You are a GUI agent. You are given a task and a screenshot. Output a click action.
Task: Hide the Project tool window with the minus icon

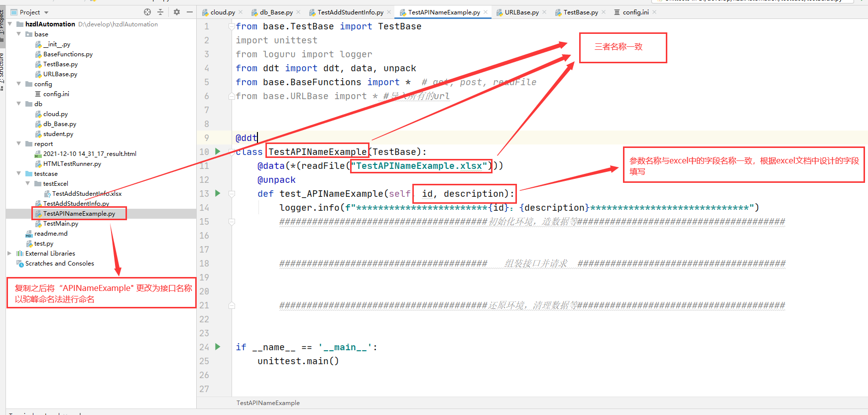(190, 12)
